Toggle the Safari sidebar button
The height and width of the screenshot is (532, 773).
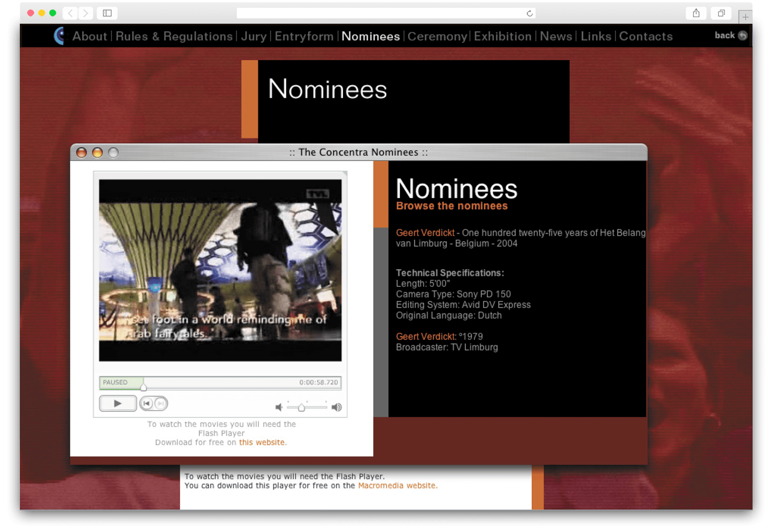[107, 13]
